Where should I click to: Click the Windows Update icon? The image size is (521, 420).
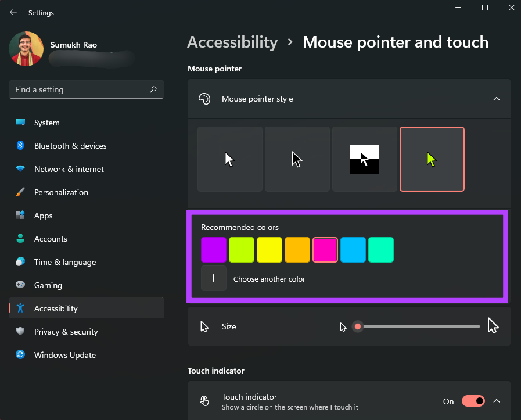[21, 355]
